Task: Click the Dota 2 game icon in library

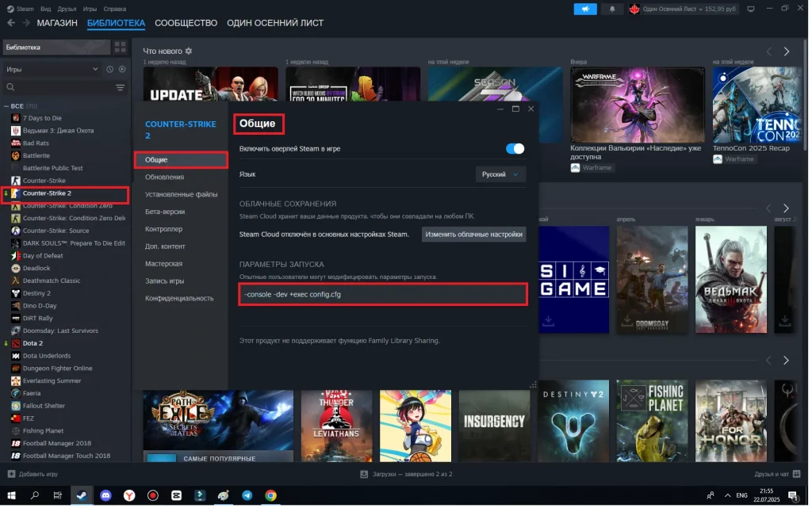Action: (x=16, y=343)
